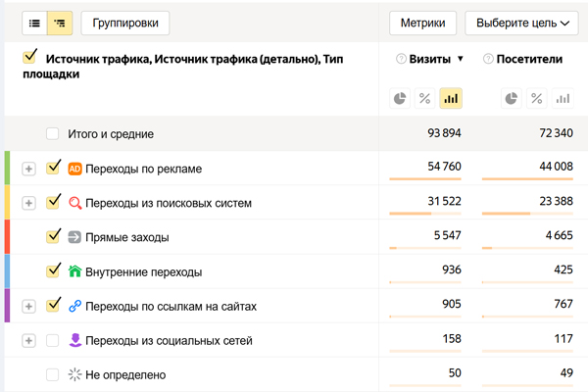588x392 pixels.
Task: Uncheck Переходы по рекламе checkbox
Action: (54, 168)
